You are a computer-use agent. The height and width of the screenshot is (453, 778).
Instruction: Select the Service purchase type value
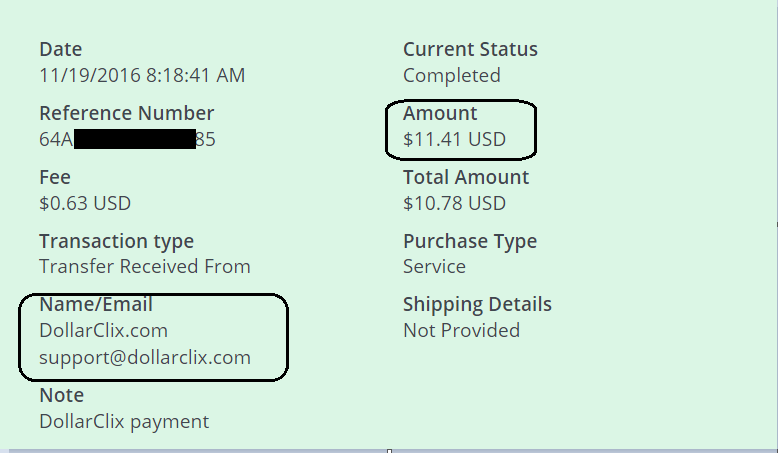435,266
